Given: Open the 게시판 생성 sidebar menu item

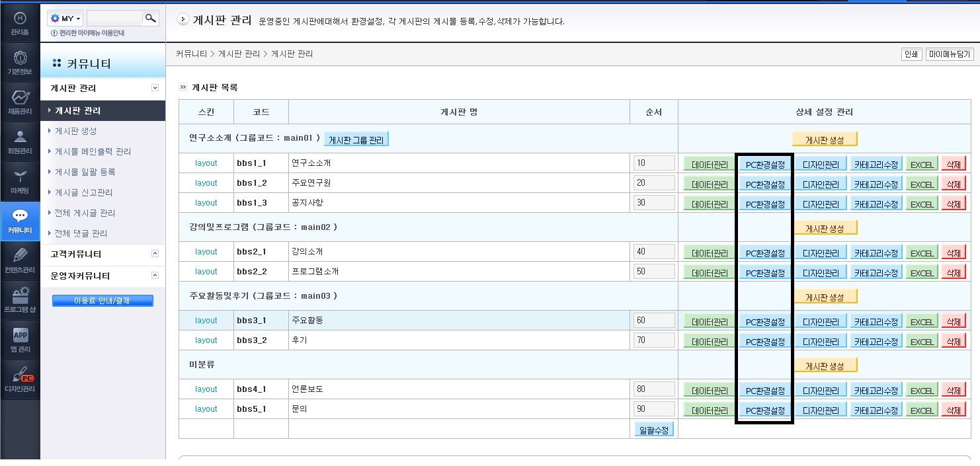Looking at the screenshot, I should (x=75, y=131).
